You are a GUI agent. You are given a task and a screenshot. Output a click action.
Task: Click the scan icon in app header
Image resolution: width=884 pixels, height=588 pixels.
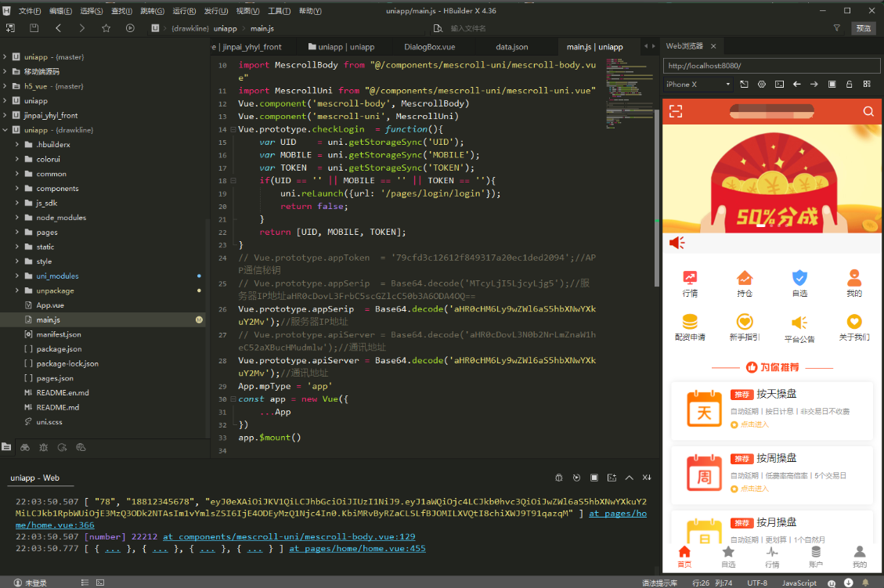676,111
